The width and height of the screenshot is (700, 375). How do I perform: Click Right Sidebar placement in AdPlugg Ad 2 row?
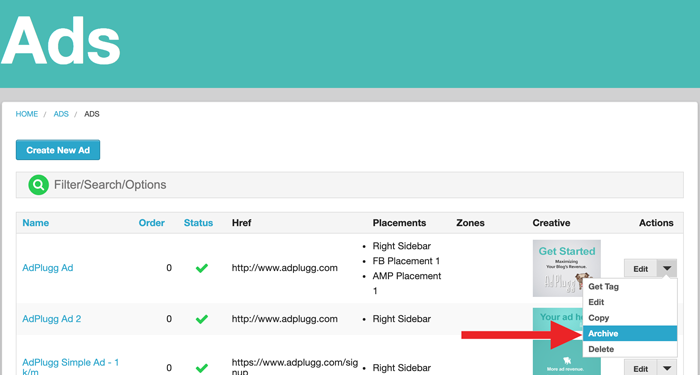[x=402, y=319]
